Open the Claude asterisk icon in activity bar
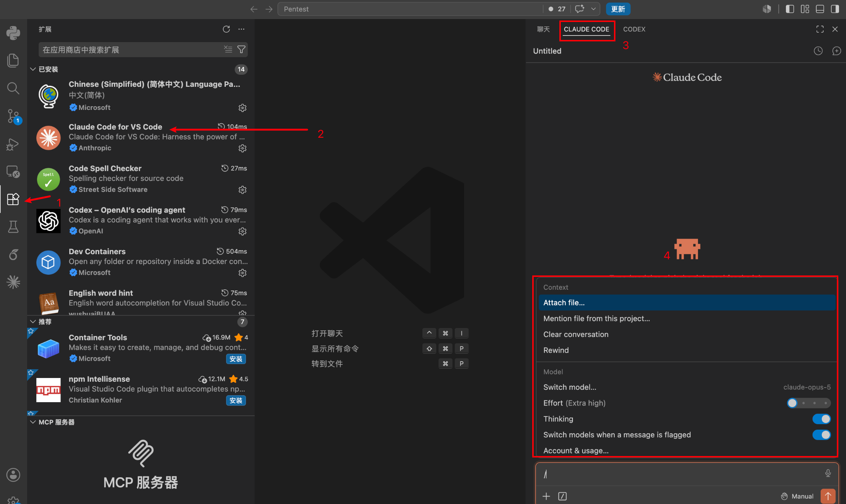This screenshot has width=846, height=504. (13, 282)
